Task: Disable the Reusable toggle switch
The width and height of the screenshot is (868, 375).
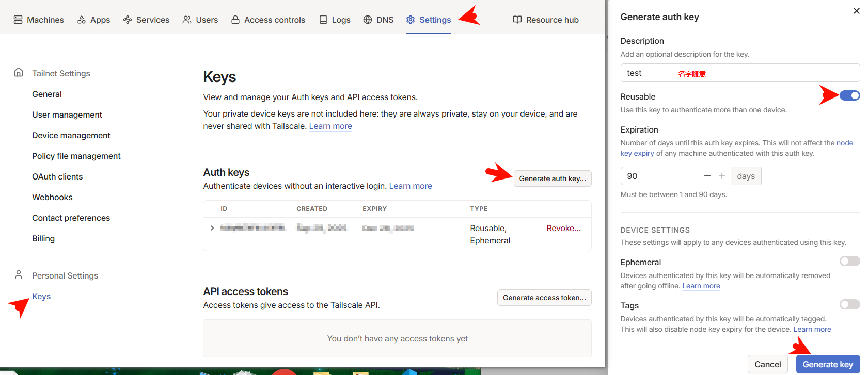Action: pos(849,95)
